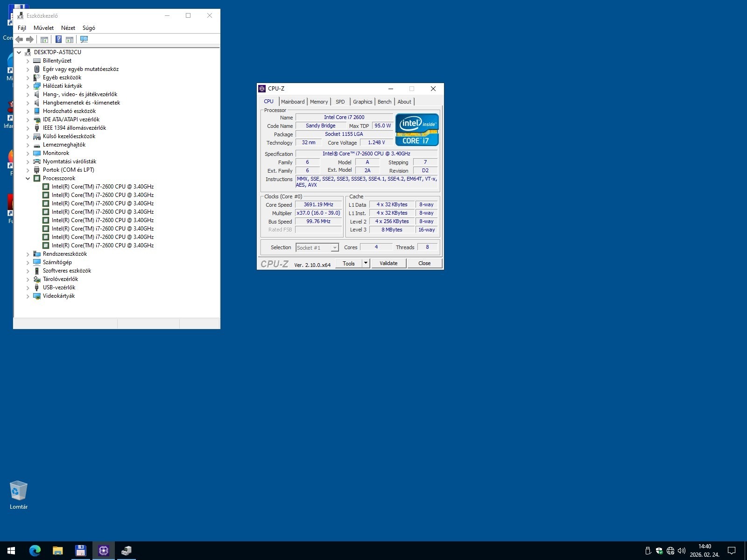Scan for hardware changes via monitor toolbar icon
The height and width of the screenshot is (560, 747).
click(x=84, y=40)
